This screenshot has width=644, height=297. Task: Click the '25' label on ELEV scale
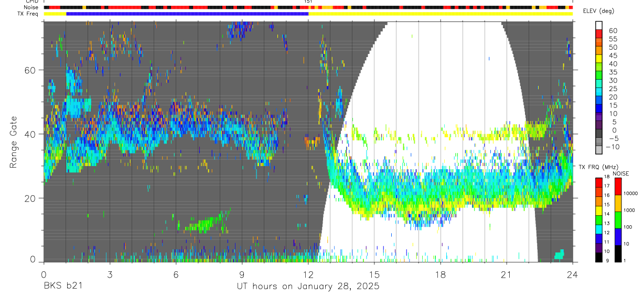pyautogui.click(x=613, y=89)
